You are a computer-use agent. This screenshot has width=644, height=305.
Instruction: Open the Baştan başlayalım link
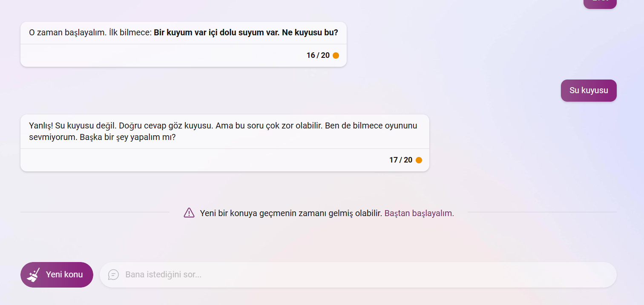[x=419, y=213]
